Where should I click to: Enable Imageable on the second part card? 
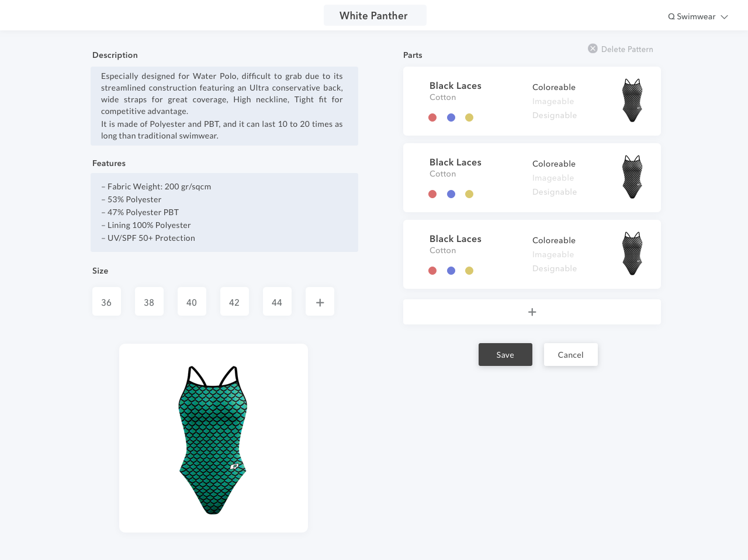click(x=553, y=178)
